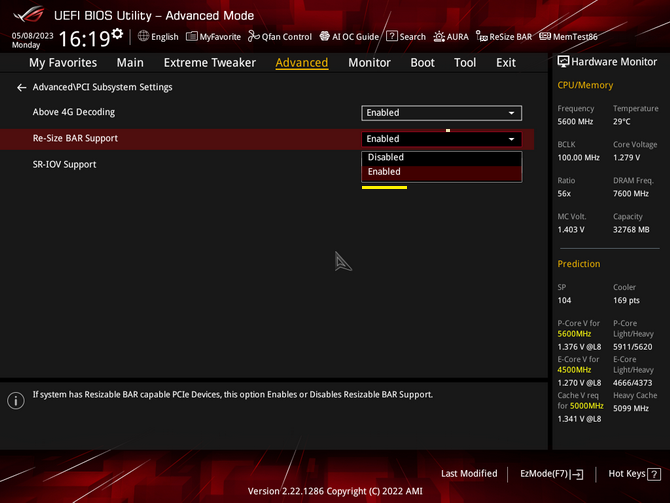Click the breadcrumb Advanced\PCI Subsystem Settings

pyautogui.click(x=103, y=87)
